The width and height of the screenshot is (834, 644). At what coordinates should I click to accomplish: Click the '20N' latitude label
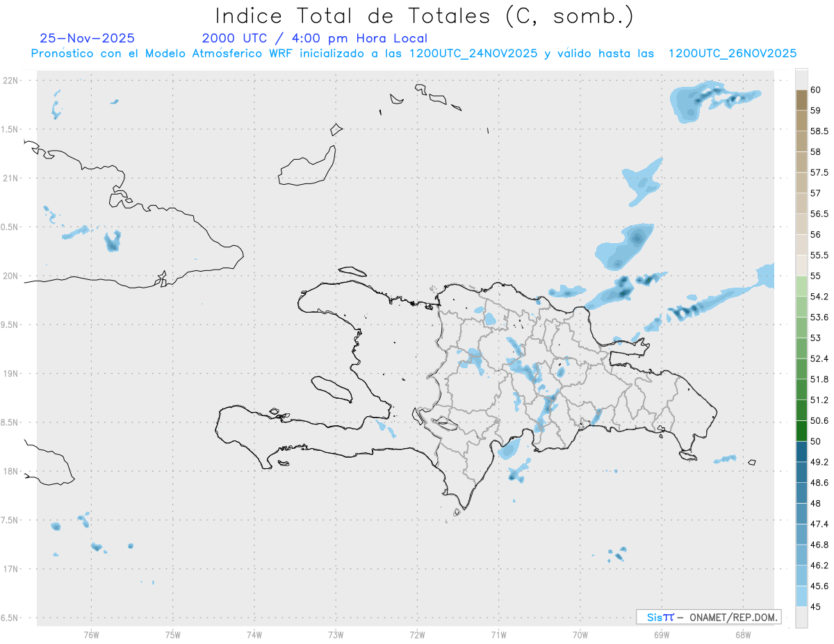(x=11, y=276)
